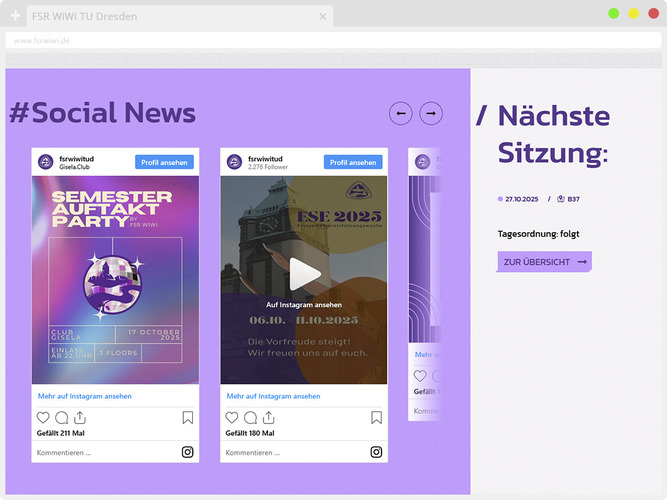
Task: Play the ESE 2025 video
Action: (x=305, y=274)
